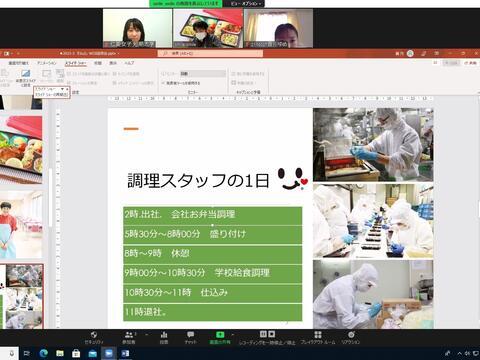This screenshot has width=480, height=360.
Task: Click the left woman's video tile
Action: pos(137,28)
